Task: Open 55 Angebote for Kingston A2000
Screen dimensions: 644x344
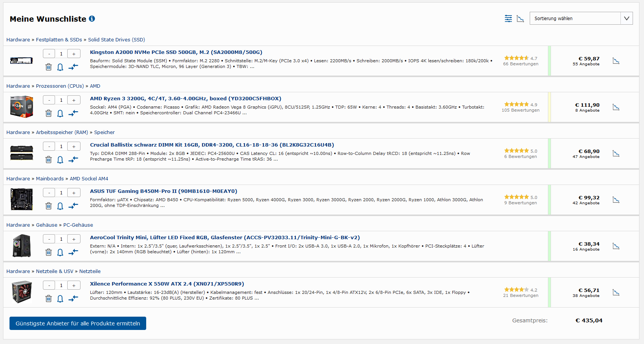Action: pos(586,64)
